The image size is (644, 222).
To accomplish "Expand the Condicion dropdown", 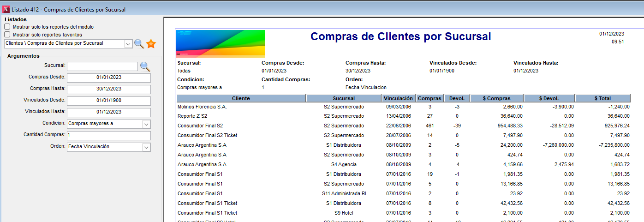I will [x=146, y=124].
